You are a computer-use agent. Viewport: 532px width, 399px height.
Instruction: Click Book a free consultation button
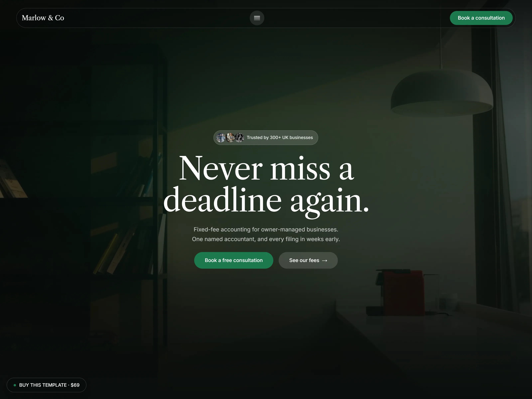[x=234, y=260]
